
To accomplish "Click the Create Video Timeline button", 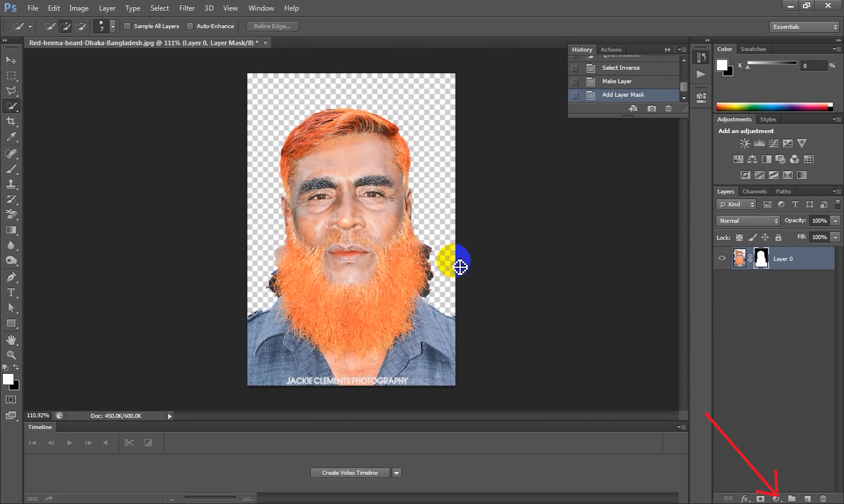I will (x=350, y=473).
